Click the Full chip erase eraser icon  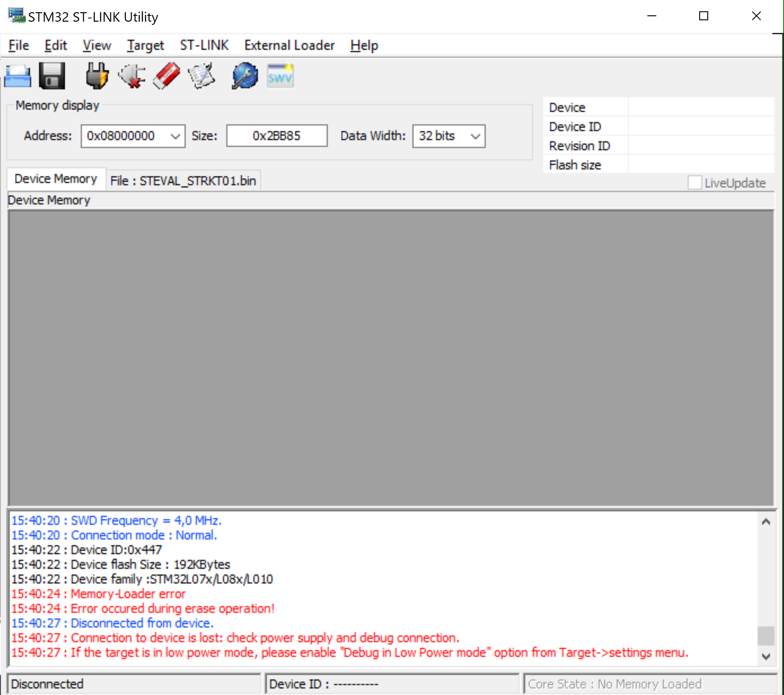click(x=166, y=76)
